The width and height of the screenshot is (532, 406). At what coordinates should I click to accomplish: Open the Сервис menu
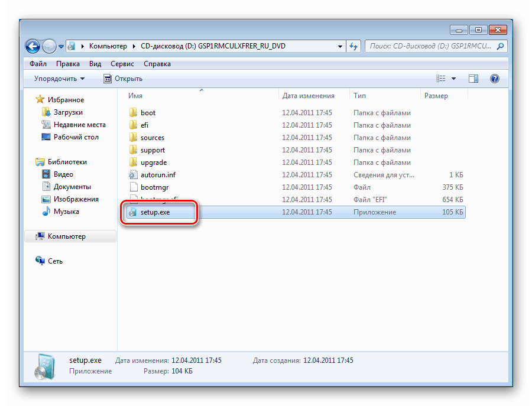[124, 63]
